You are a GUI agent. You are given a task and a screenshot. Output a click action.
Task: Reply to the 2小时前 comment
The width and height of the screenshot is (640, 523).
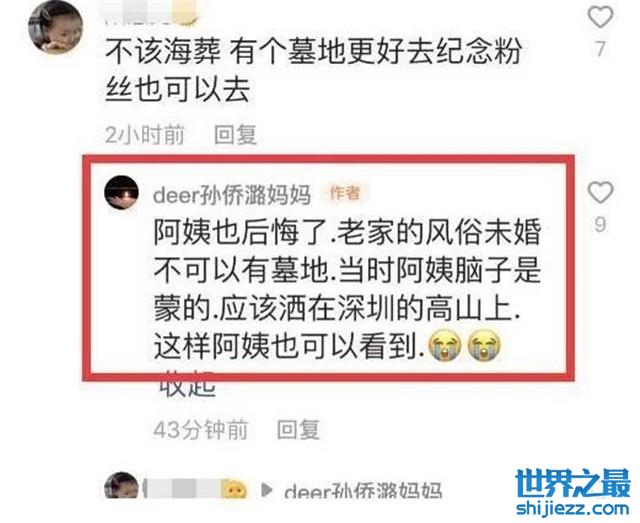236,135
